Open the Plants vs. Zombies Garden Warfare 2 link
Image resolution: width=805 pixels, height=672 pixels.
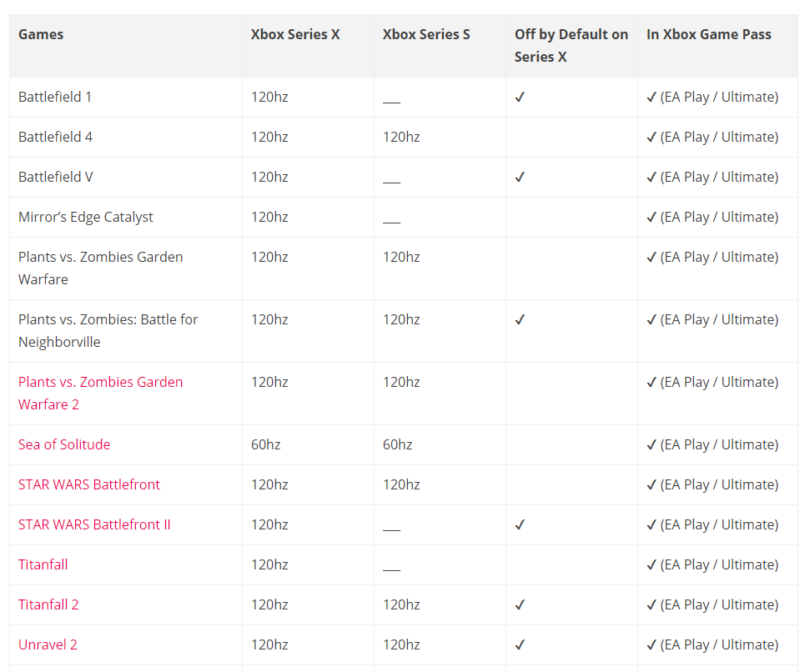(x=101, y=393)
